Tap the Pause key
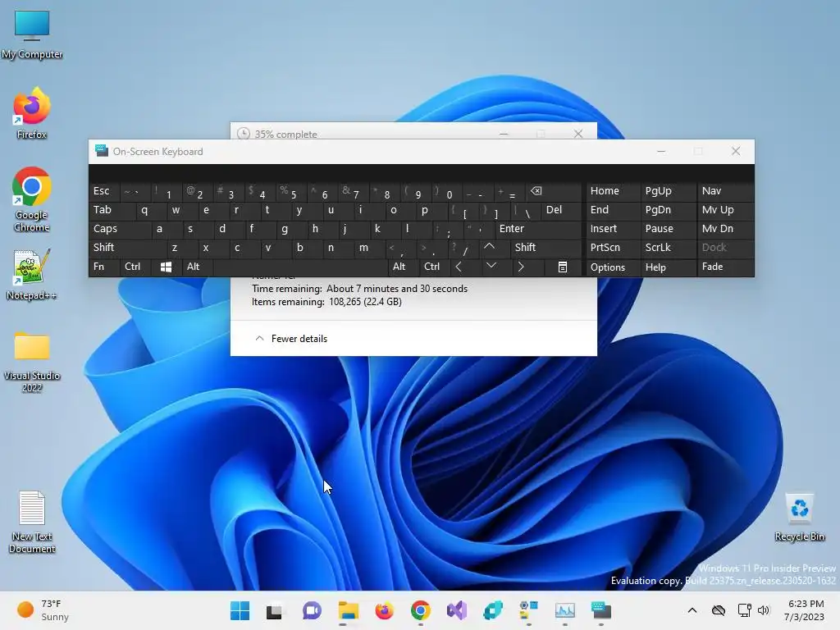 tap(668, 229)
